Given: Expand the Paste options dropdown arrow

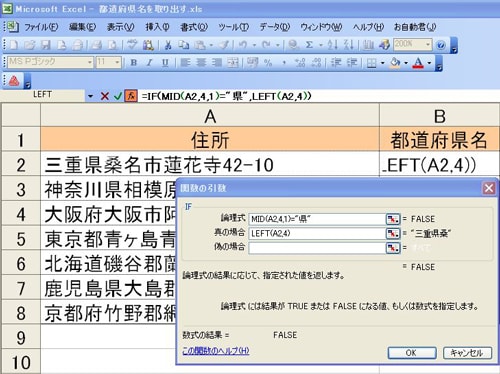Looking at the screenshot, I should pos(211,45).
